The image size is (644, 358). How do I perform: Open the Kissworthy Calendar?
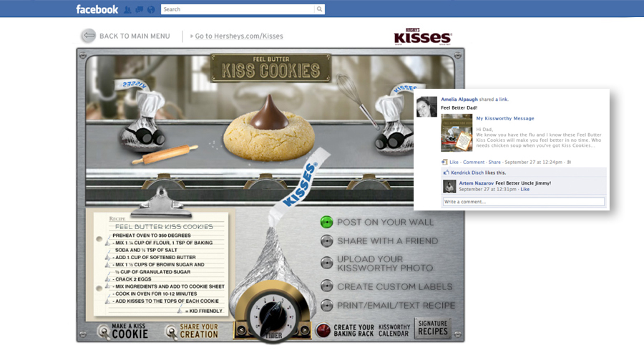(x=394, y=330)
